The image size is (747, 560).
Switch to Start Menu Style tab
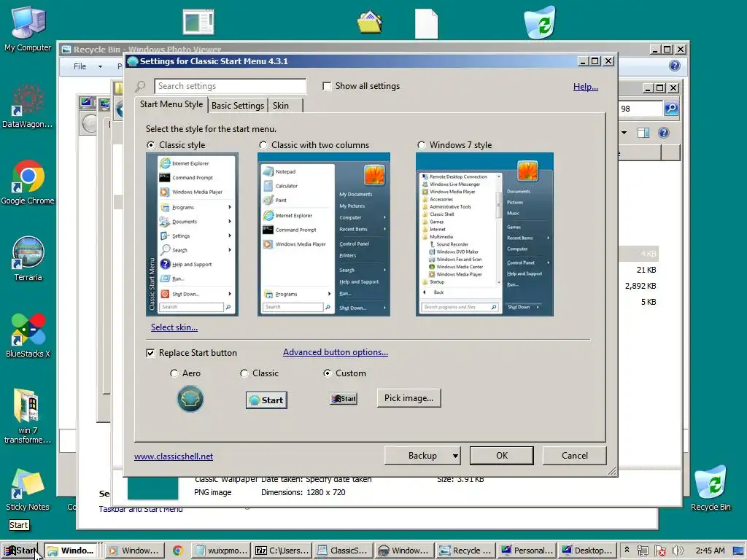pyautogui.click(x=171, y=104)
